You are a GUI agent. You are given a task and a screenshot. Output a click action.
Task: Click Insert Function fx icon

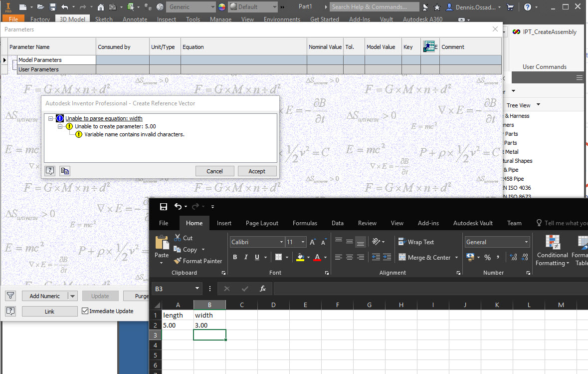pos(262,289)
